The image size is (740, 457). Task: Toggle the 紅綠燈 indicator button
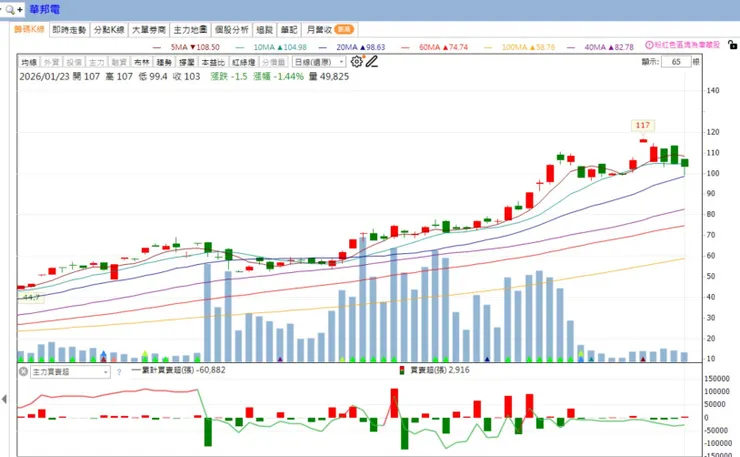coord(244,62)
